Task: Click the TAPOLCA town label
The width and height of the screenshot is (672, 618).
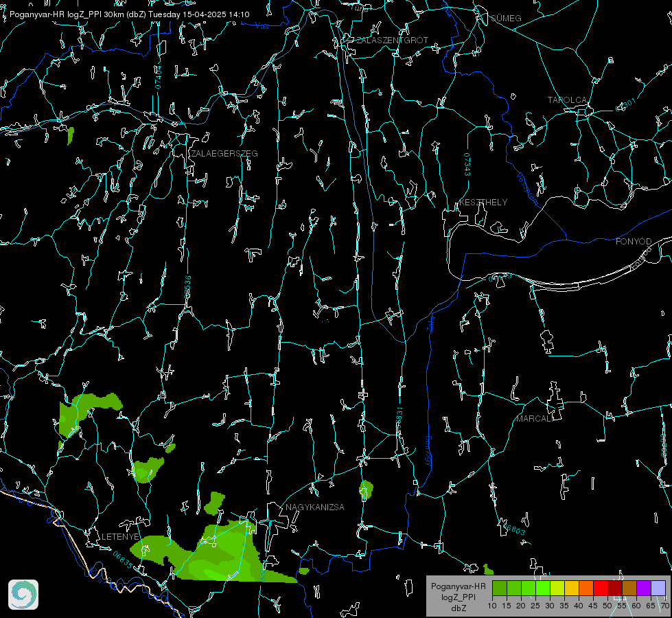Action: click(567, 100)
